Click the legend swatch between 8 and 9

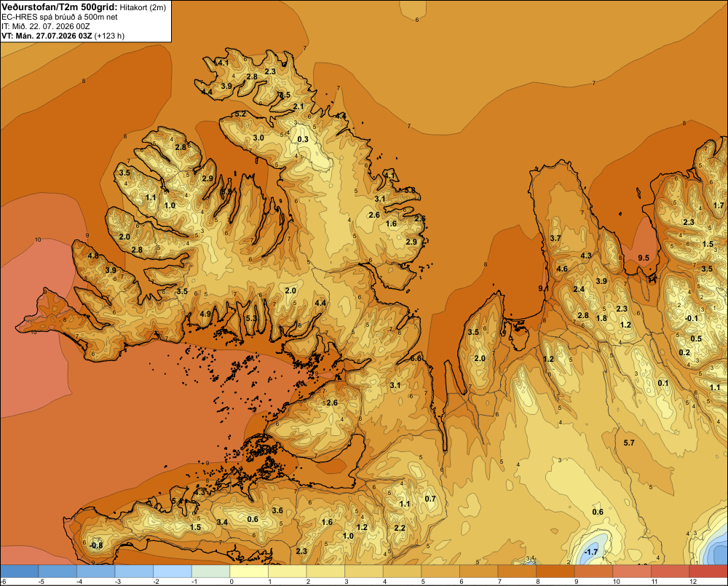(555, 571)
